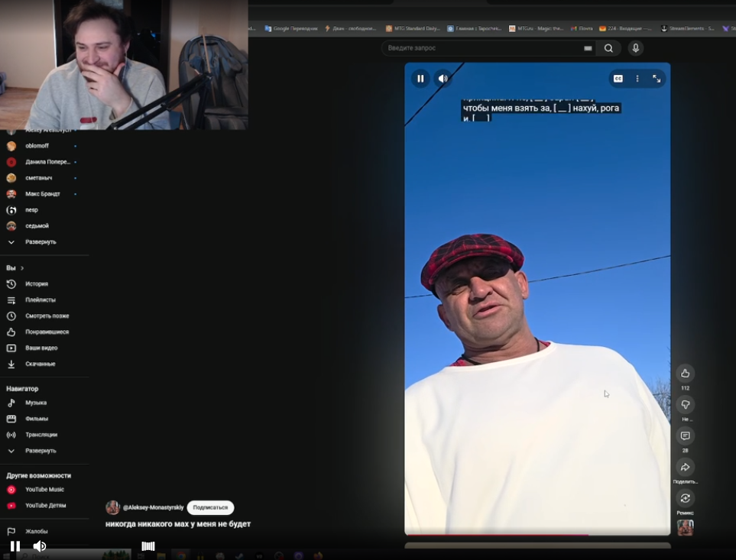This screenshot has height=560, width=736.
Task: Expand the subscriptions list with Развернуть
Action: 41,242
